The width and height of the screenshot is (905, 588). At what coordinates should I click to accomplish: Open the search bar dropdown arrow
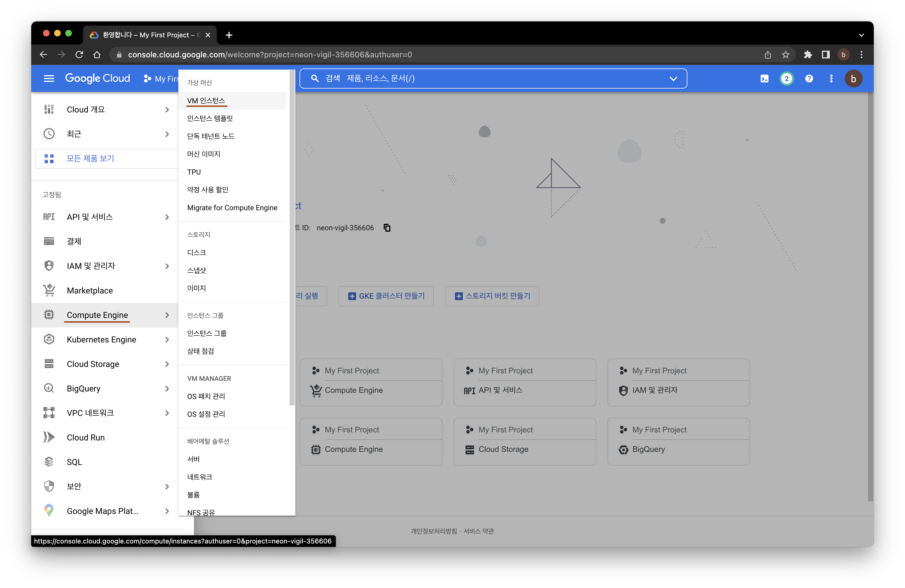pyautogui.click(x=673, y=79)
